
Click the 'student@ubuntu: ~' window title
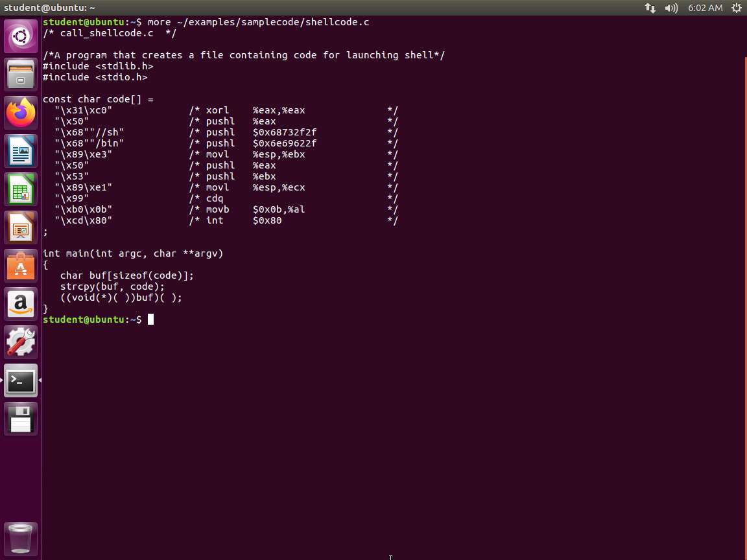point(49,8)
